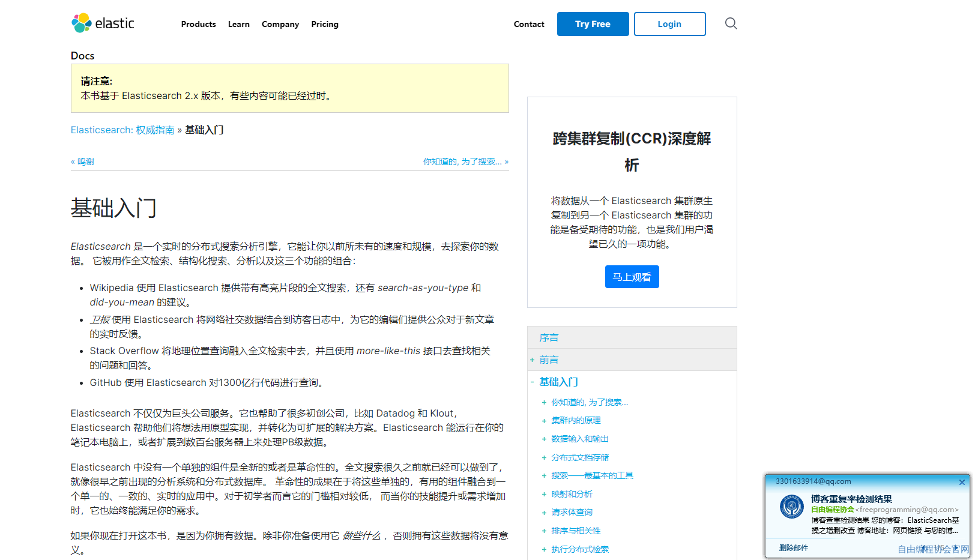Click the sender avatar in mail notification
The width and height of the screenshot is (975, 560).
click(791, 507)
